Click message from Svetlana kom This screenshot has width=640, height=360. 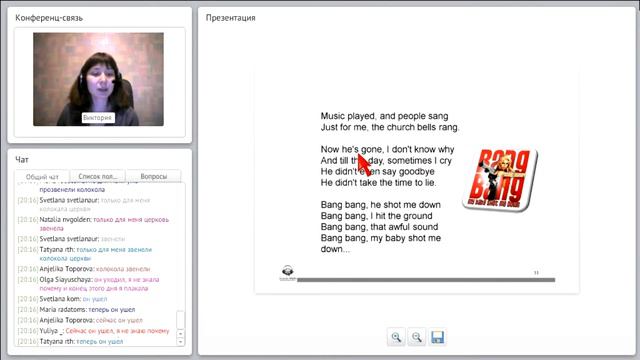tap(62, 299)
